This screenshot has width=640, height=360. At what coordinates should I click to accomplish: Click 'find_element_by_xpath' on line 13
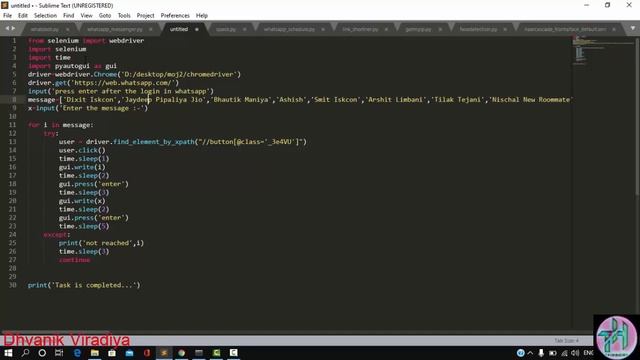point(153,142)
